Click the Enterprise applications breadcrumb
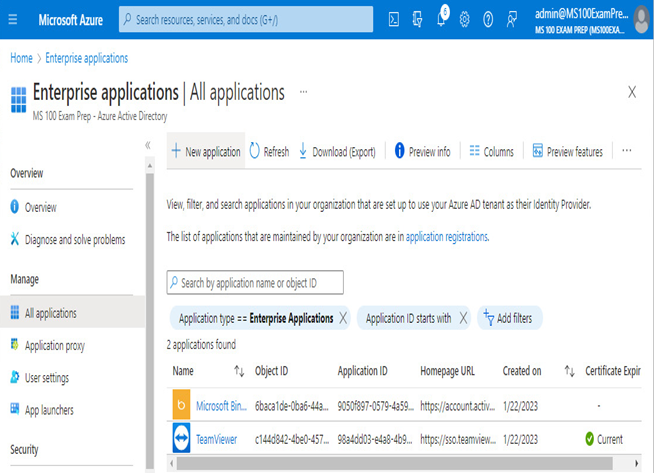654x475 pixels. (86, 58)
